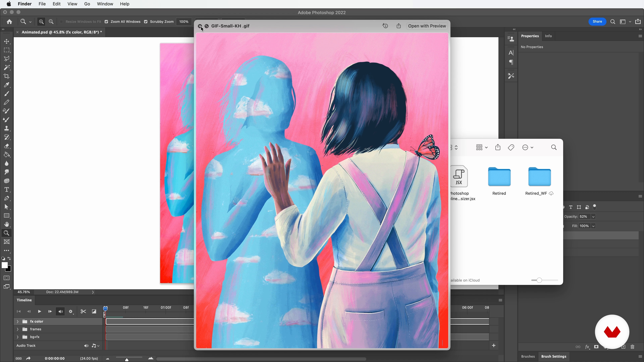The height and width of the screenshot is (362, 644).
Task: Expand the frames layer group
Action: pyautogui.click(x=17, y=329)
